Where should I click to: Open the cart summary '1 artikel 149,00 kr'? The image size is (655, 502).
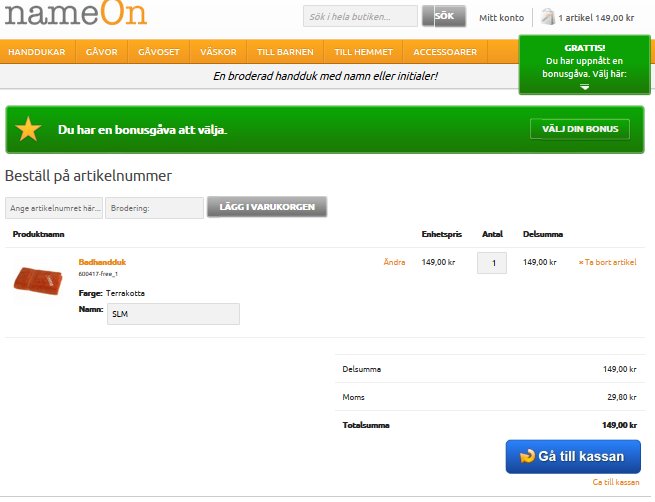point(596,18)
